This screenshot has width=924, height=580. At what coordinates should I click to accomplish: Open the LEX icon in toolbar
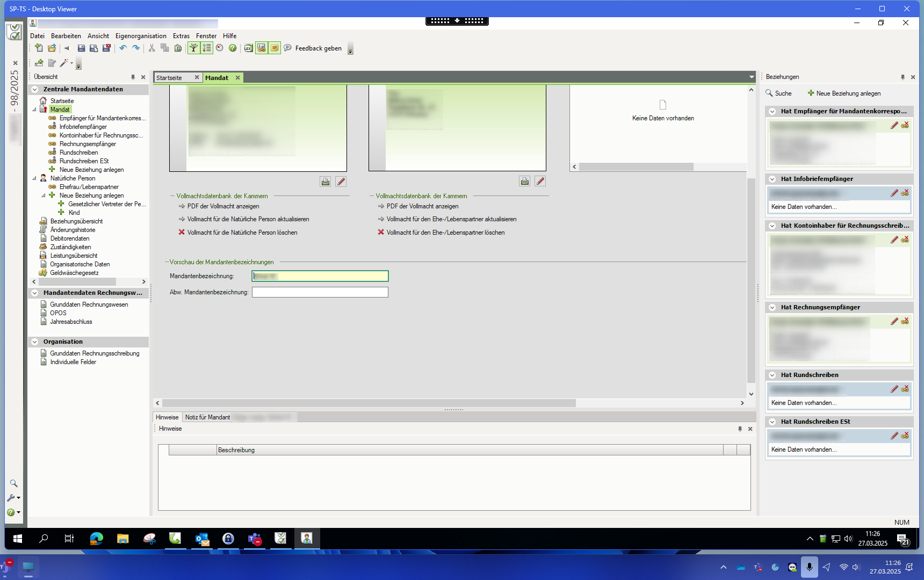point(248,48)
